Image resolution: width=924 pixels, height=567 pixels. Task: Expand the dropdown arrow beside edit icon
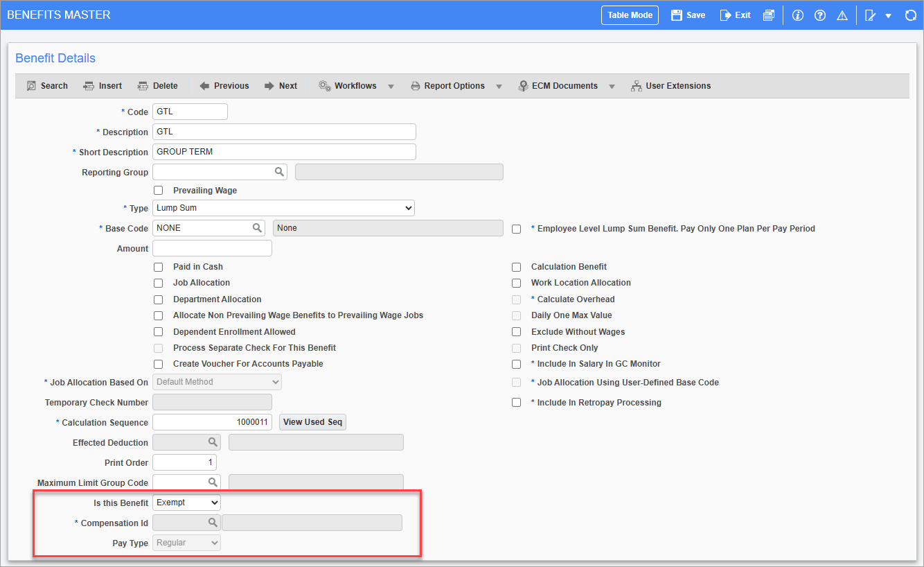pyautogui.click(x=888, y=16)
